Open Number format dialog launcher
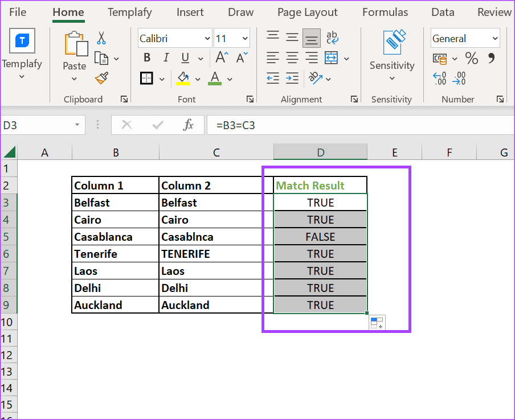Viewport: 515px width, 420px height. pos(500,99)
